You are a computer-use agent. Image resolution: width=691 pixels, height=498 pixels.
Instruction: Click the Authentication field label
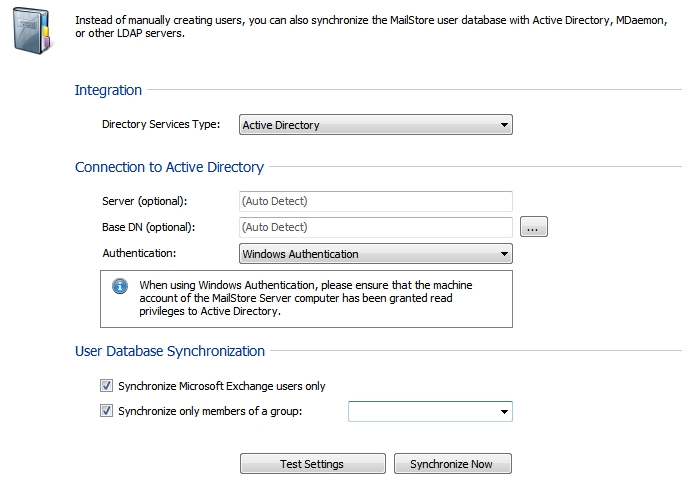click(139, 253)
